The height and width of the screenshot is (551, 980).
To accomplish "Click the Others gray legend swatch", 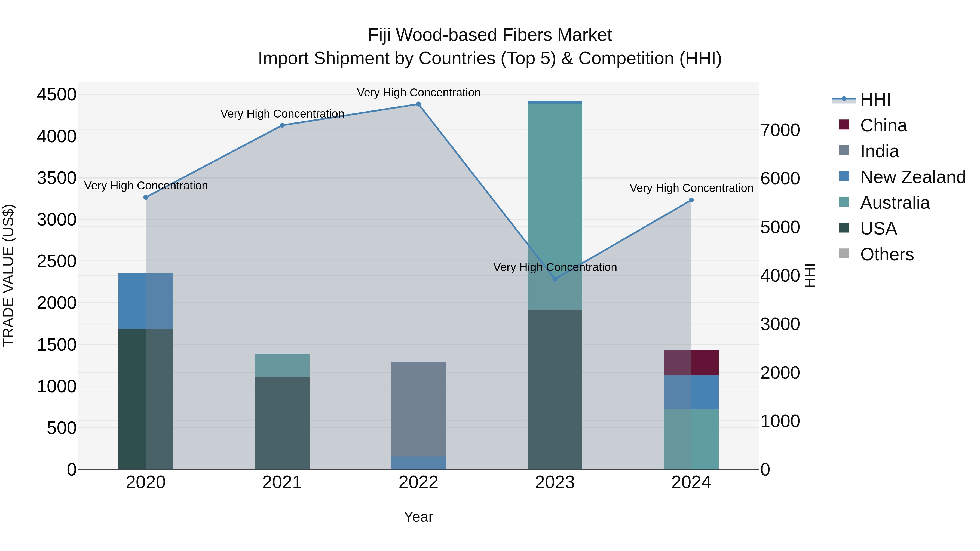I will point(844,254).
